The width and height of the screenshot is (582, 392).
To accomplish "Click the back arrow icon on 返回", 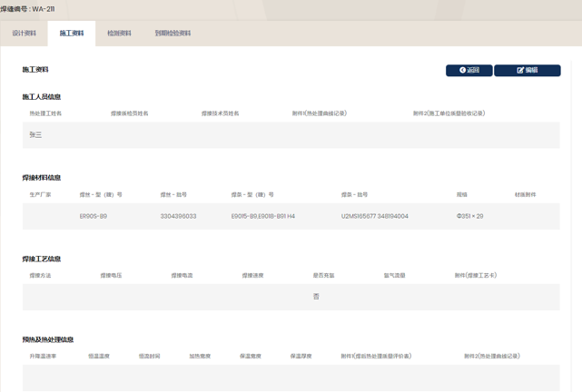I will tap(462, 70).
